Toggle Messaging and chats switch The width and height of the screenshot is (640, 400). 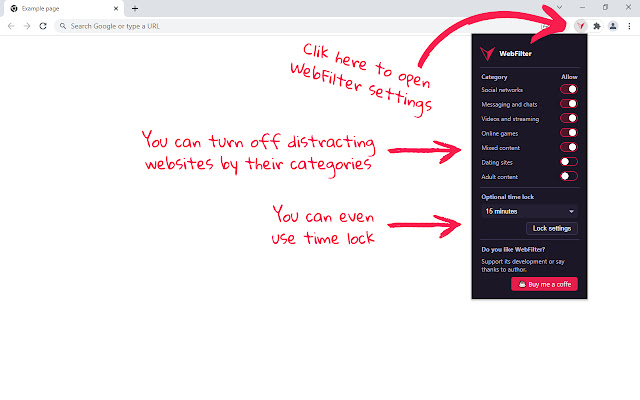click(569, 104)
